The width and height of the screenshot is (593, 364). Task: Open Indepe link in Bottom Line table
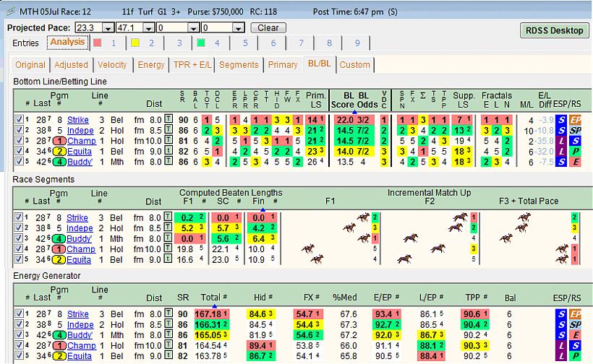point(80,130)
